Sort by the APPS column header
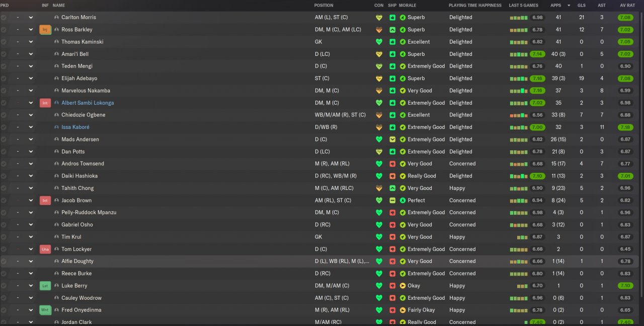Screen dimensions: 644x326 pyautogui.click(x=556, y=6)
